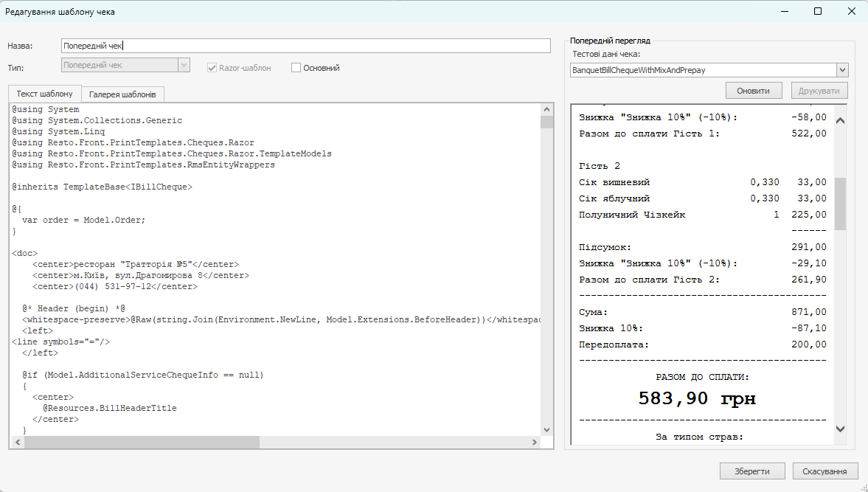Maximize the template editing window

coord(818,12)
